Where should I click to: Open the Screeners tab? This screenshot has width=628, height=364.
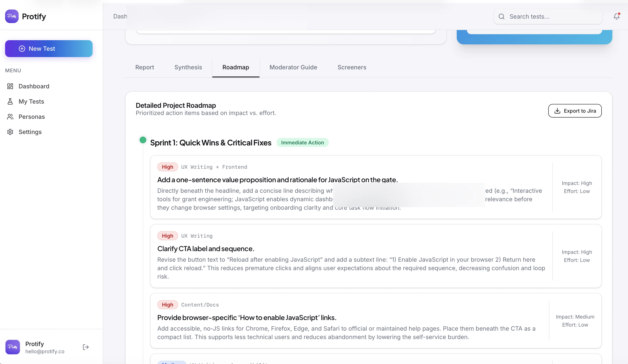[352, 67]
